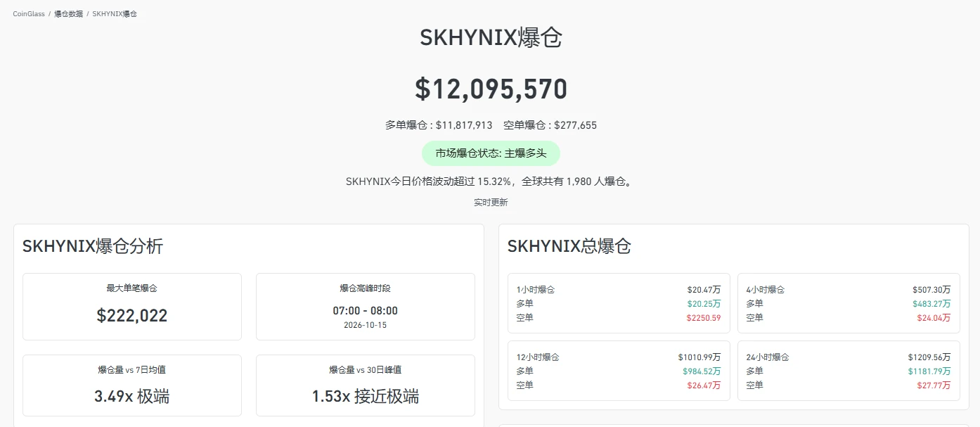Image resolution: width=980 pixels, height=427 pixels.
Task: Select the 1-hour total $20.47万
Action: 704,290
